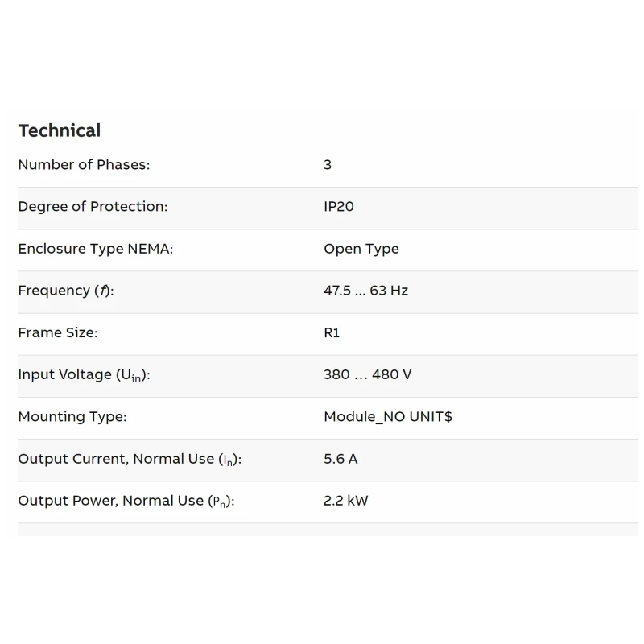Select the Open Type enclosure value
644x644 pixels.
point(361,249)
